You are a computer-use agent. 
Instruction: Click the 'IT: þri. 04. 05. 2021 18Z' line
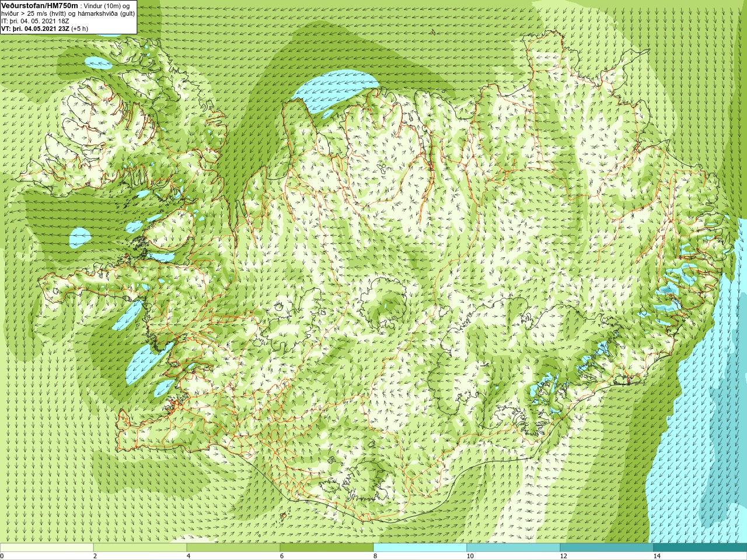tap(36, 21)
